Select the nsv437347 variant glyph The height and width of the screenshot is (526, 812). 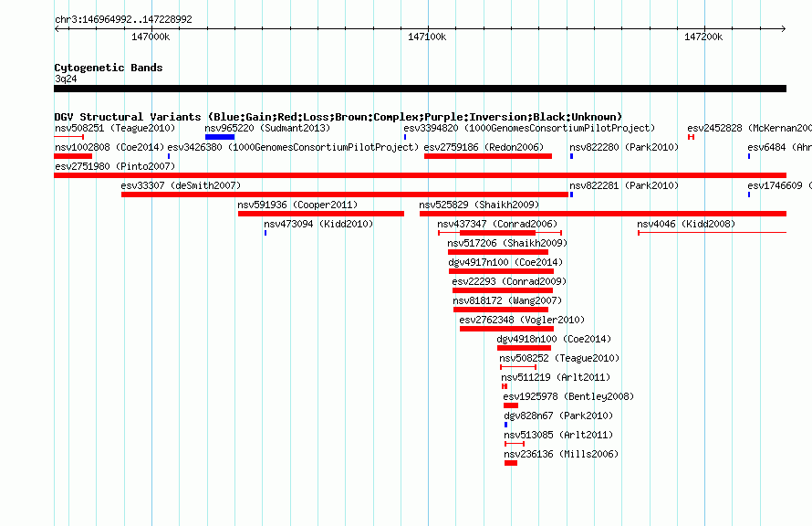(500, 233)
